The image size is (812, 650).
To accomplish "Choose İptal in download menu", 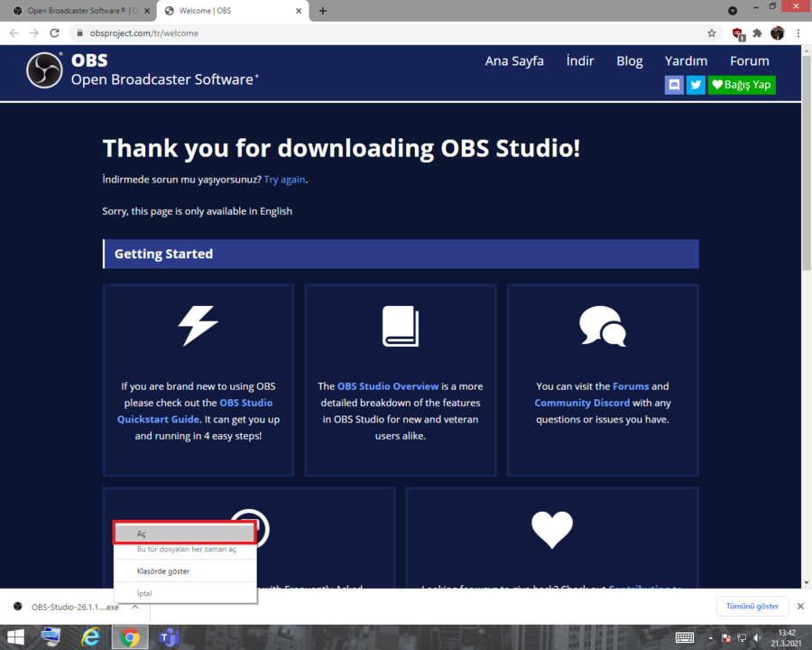I will pos(185,593).
